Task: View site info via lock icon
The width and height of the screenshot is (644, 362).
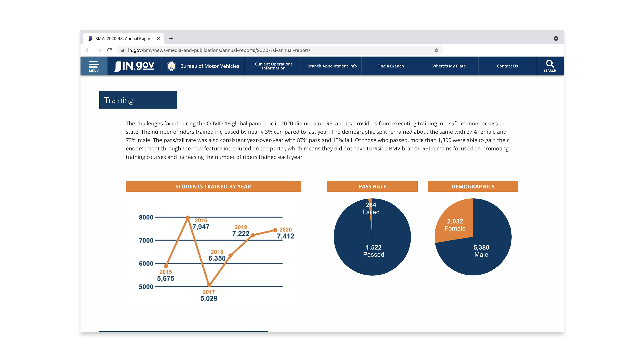Action: tap(123, 50)
